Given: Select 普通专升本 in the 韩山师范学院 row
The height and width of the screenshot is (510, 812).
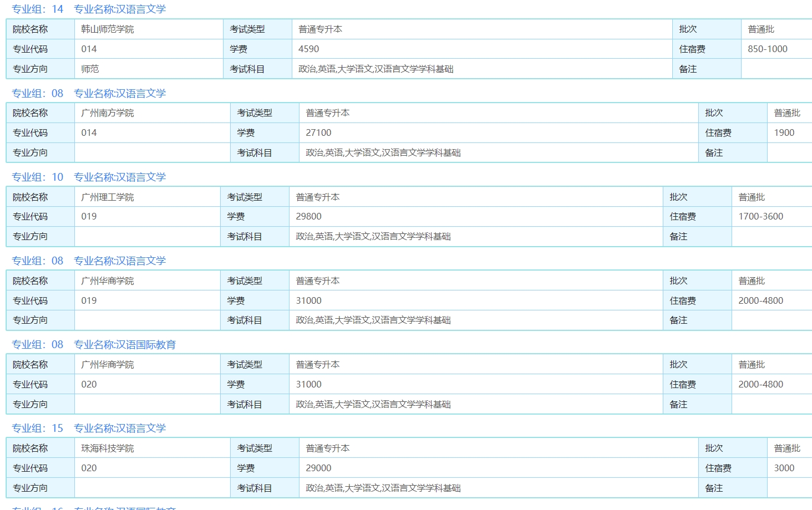Looking at the screenshot, I should point(320,29).
